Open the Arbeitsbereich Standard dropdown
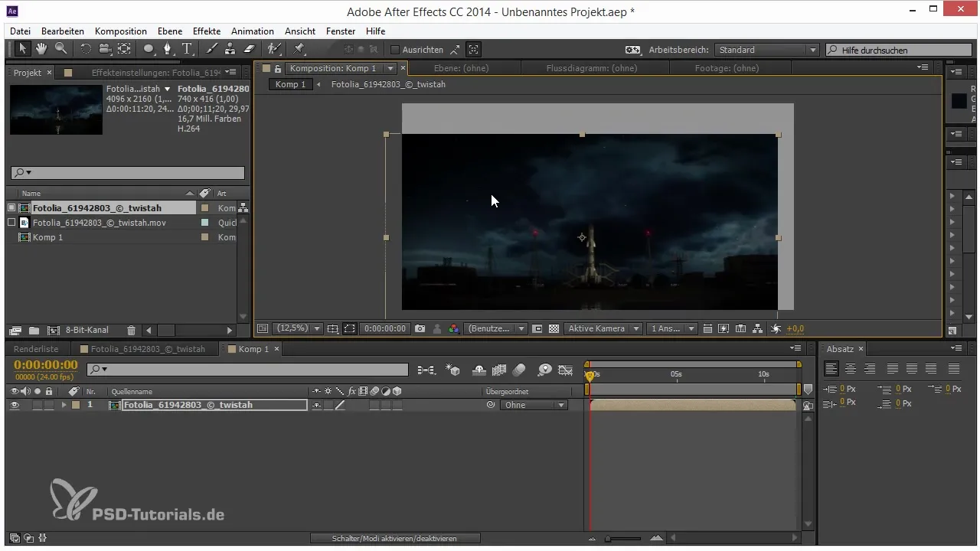 [x=767, y=50]
